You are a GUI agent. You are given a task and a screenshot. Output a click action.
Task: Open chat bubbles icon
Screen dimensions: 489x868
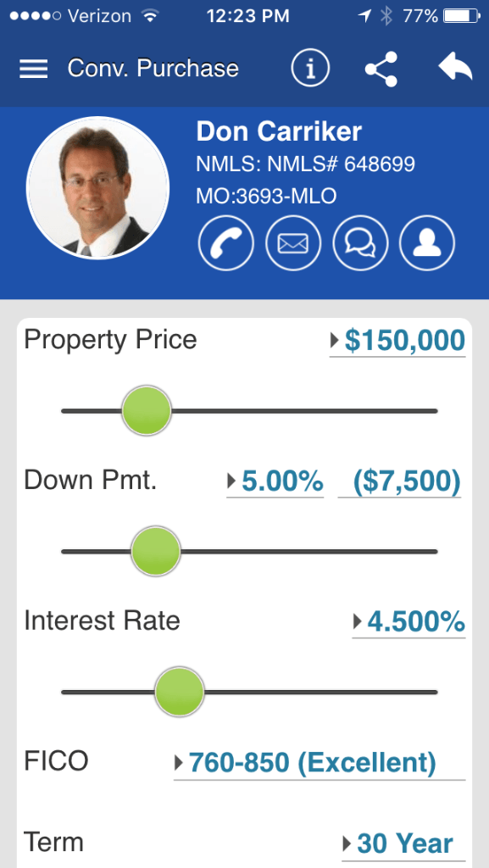(360, 243)
